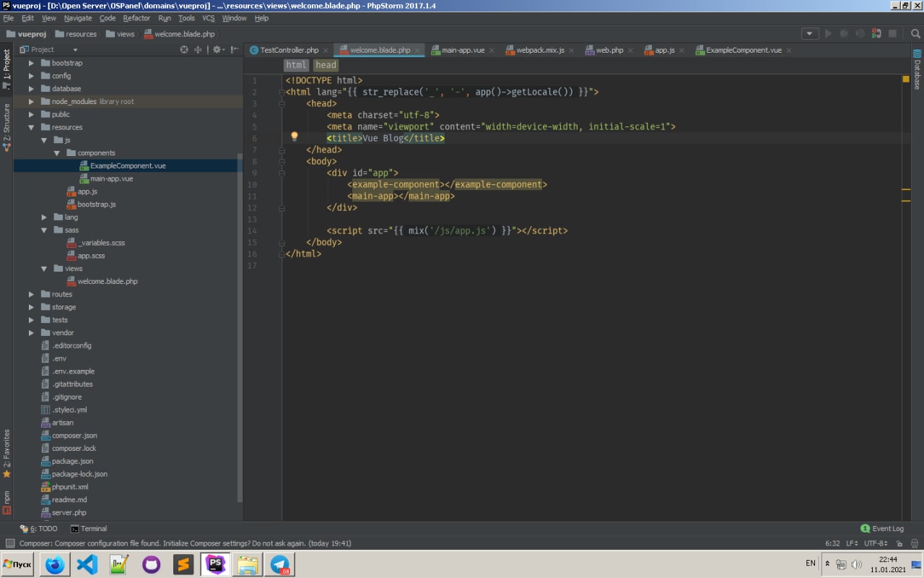Fold the head tag using gutter fold marker
The height and width of the screenshot is (578, 924).
click(x=282, y=104)
